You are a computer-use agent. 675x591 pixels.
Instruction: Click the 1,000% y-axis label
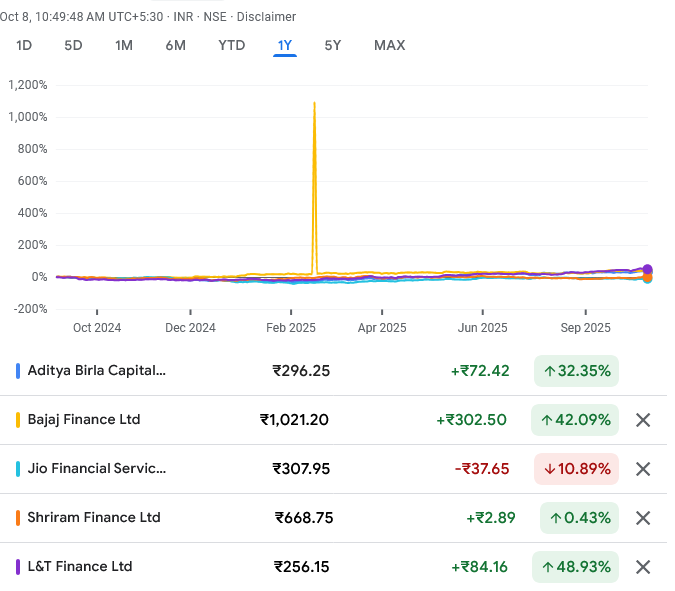point(28,117)
